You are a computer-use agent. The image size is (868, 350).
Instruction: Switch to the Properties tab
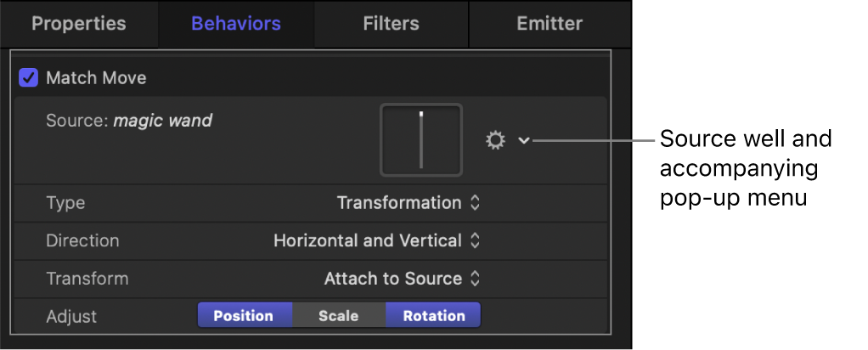78,24
